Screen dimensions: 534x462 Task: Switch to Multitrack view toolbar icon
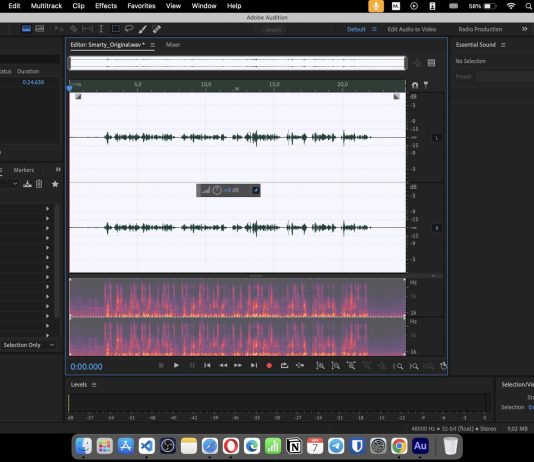[x=40, y=29]
